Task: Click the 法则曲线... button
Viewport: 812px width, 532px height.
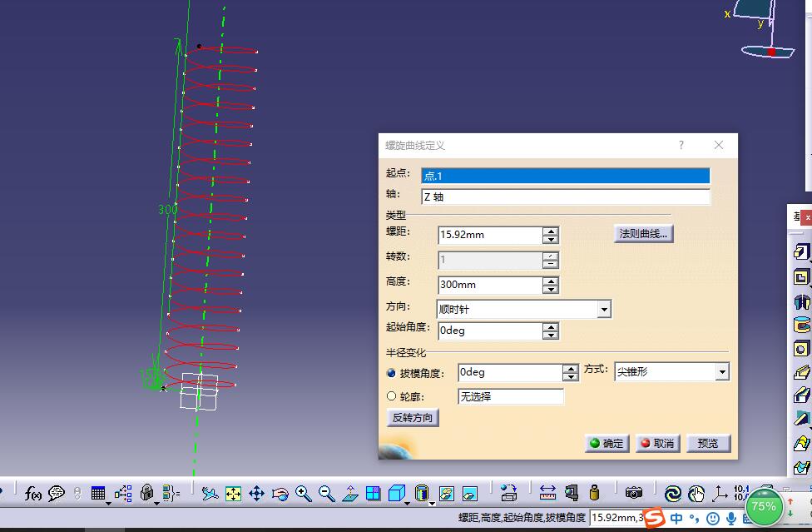Action: click(642, 234)
